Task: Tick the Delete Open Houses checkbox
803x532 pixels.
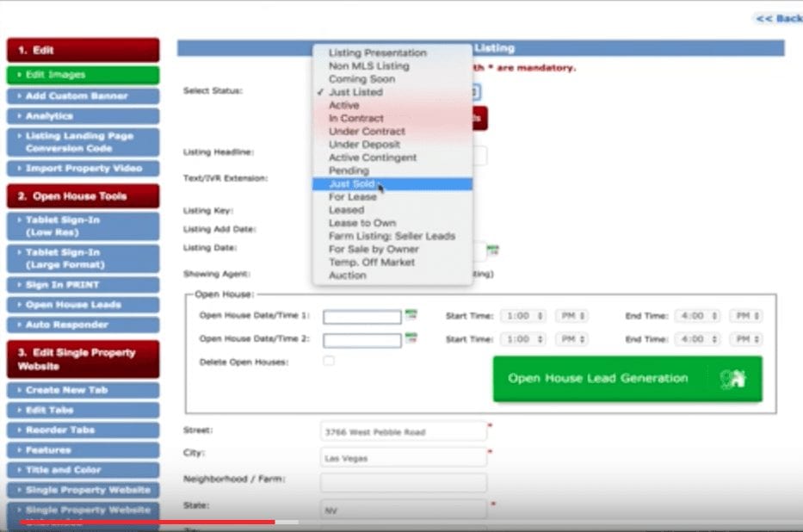Action: [x=329, y=361]
